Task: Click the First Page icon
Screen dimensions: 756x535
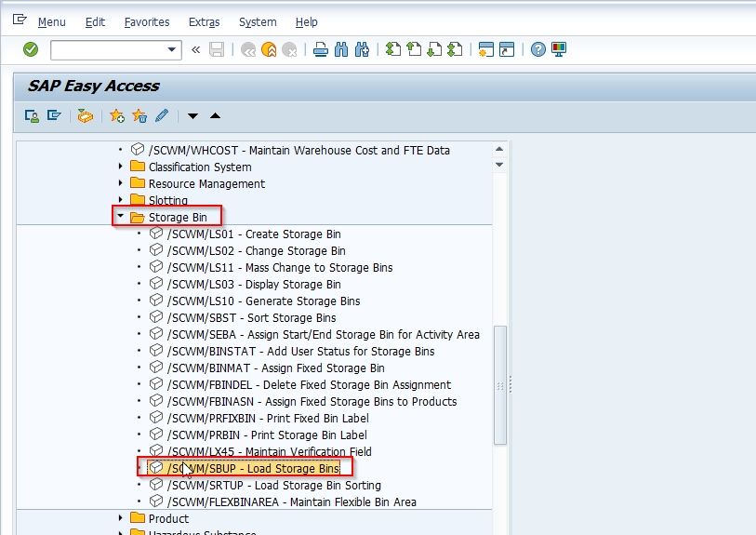Action: click(x=393, y=49)
